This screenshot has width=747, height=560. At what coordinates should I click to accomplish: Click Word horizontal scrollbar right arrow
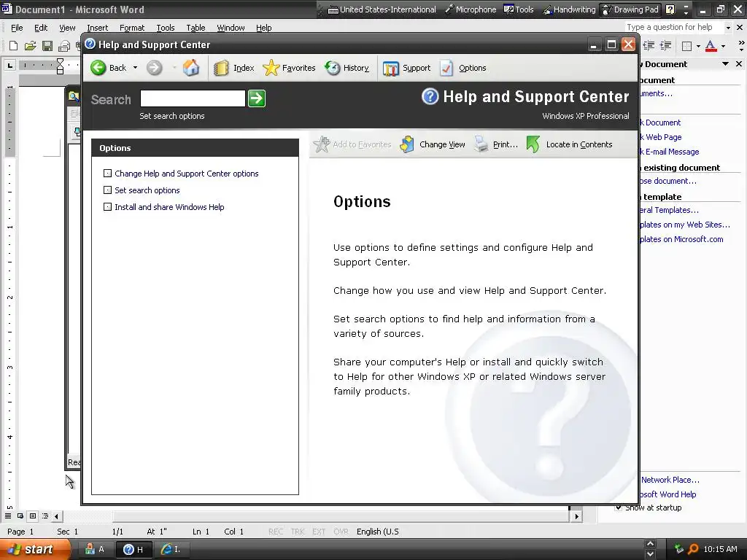click(x=576, y=516)
